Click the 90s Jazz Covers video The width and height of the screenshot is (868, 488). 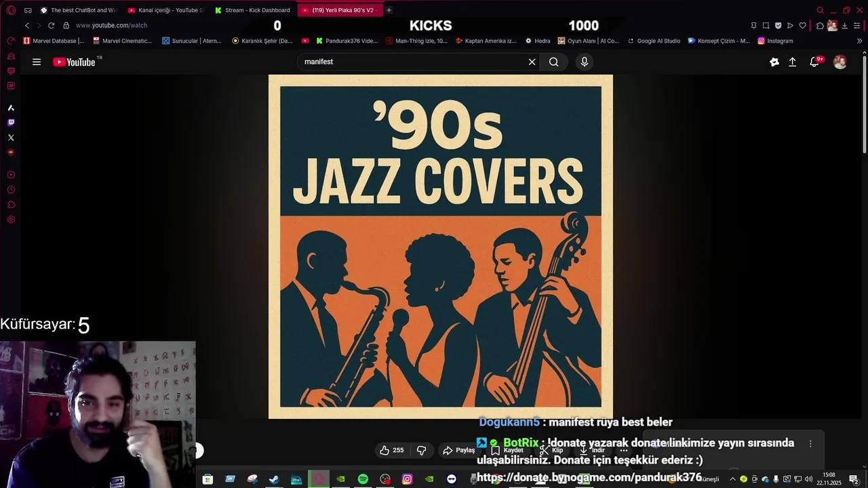coord(441,247)
